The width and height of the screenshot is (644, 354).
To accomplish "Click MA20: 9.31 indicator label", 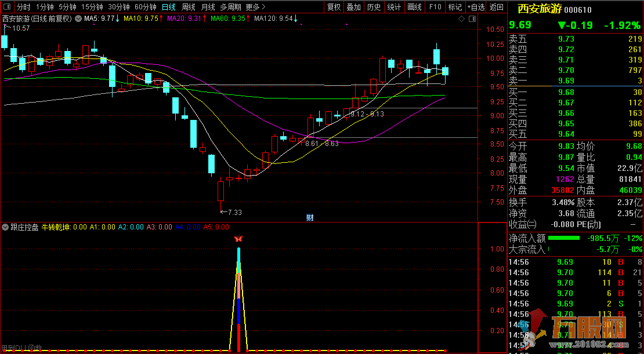I will click(184, 19).
